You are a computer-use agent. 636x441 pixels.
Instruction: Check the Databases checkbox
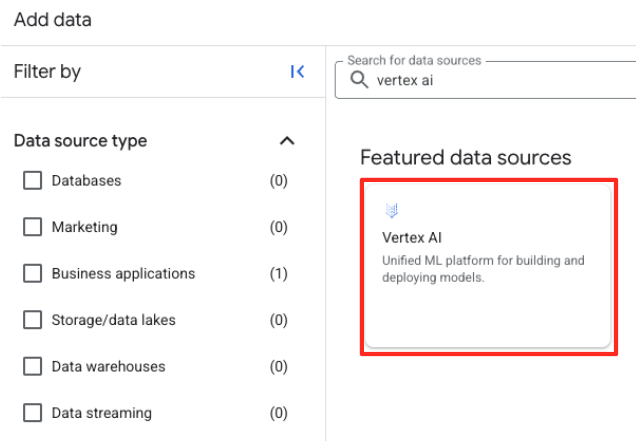click(33, 181)
